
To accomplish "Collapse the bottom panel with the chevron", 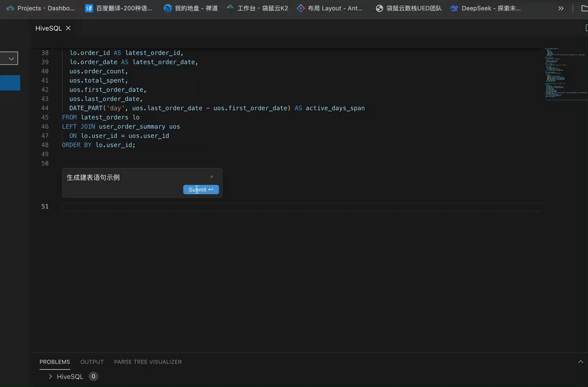I will point(580,362).
